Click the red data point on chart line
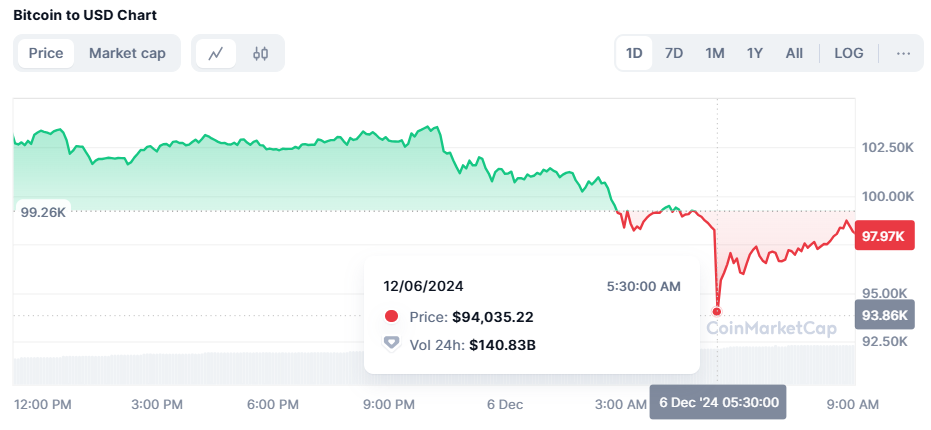This screenshot has width=931, height=430. pyautogui.click(x=718, y=311)
